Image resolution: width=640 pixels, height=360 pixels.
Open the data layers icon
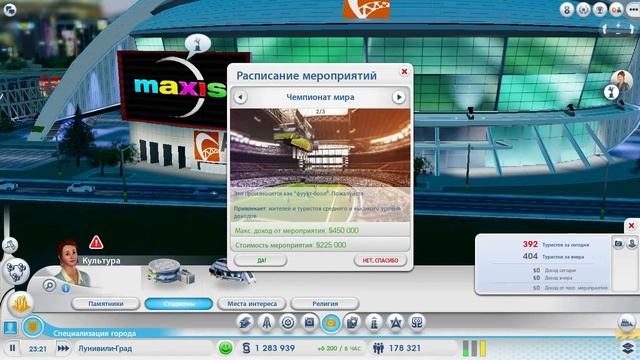(x=629, y=348)
